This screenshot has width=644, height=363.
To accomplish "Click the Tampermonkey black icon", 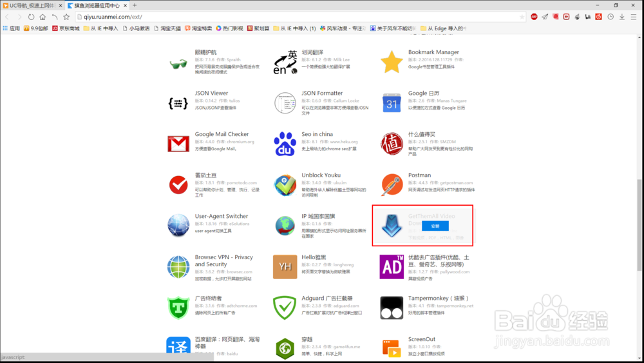I will tap(392, 308).
